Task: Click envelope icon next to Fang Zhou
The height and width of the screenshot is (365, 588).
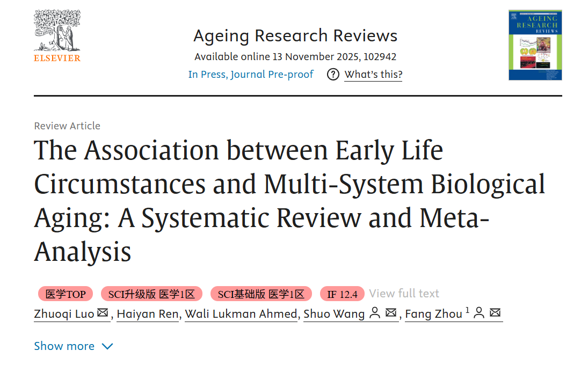Action: [x=495, y=313]
